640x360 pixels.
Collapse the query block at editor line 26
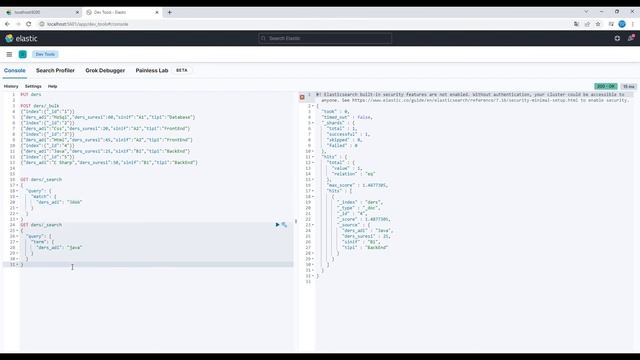tap(17, 236)
